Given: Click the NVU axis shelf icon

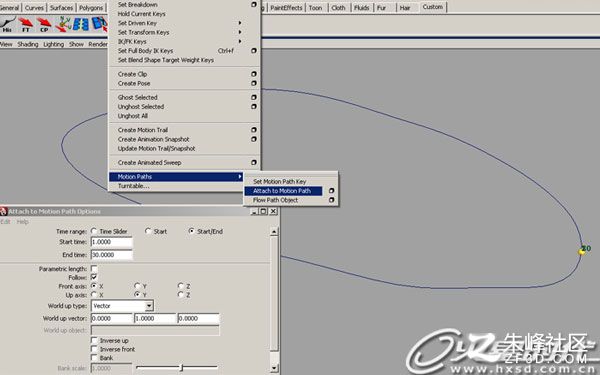Looking at the screenshot, I should pyautogui.click(x=63, y=24).
